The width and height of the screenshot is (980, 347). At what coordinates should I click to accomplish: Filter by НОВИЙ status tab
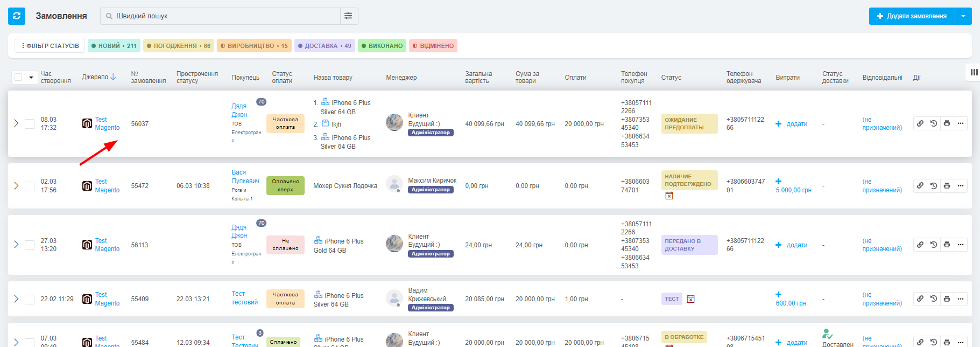coord(114,46)
